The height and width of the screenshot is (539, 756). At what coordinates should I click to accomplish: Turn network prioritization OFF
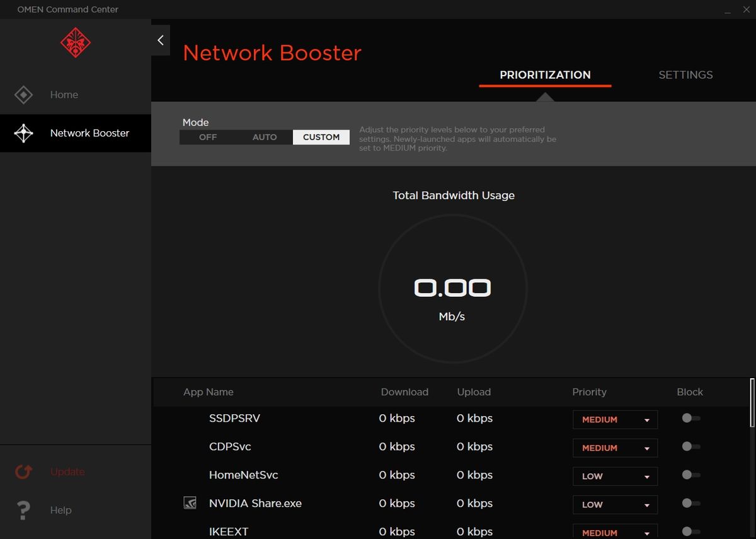click(208, 137)
